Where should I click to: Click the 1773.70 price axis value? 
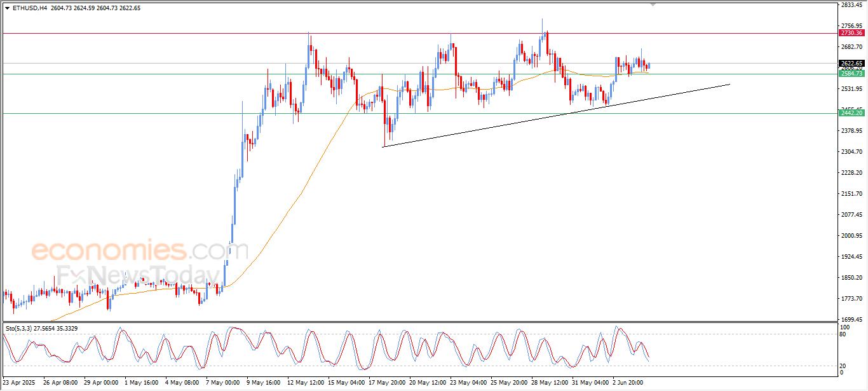(851, 299)
